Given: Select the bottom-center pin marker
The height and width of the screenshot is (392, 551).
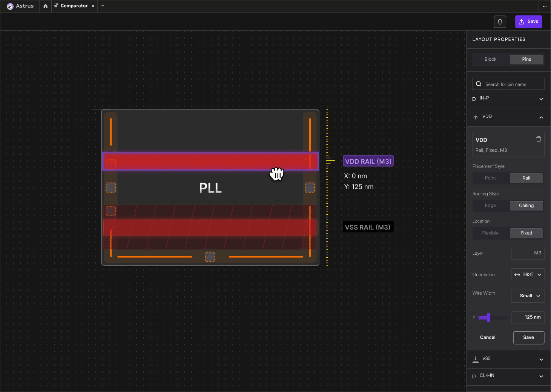Looking at the screenshot, I should coord(210,257).
